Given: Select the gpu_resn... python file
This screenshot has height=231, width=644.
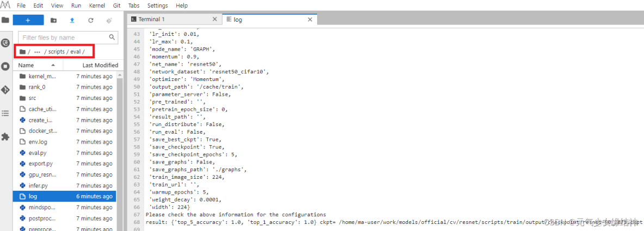Looking at the screenshot, I should pos(65,175).
